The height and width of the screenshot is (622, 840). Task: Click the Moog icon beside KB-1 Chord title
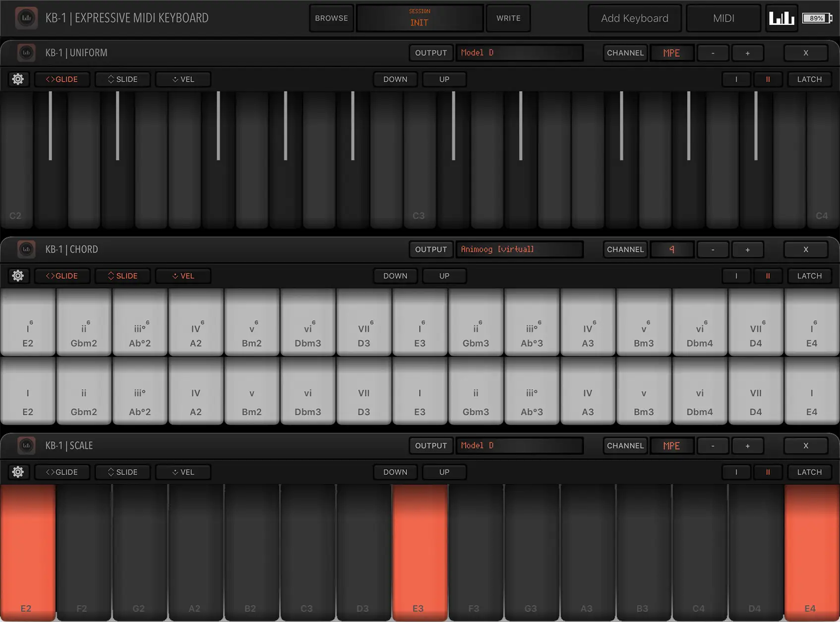26,249
